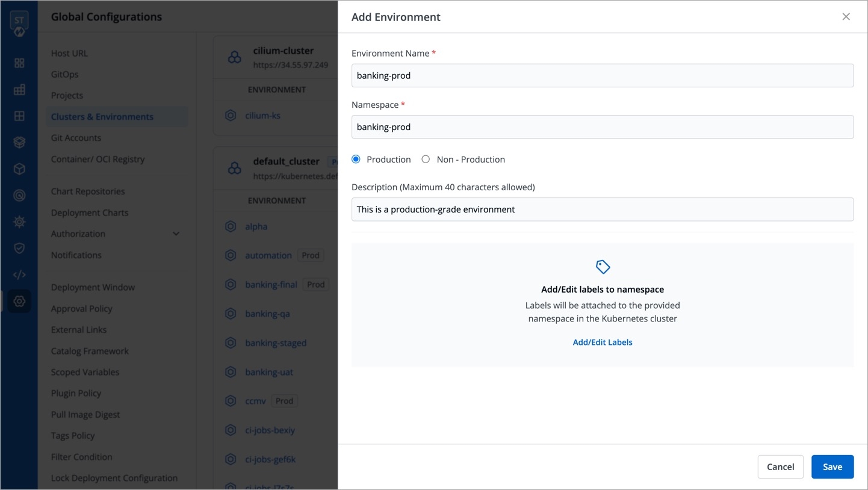The width and height of the screenshot is (868, 490).
Task: Open the banking-uat environment link
Action: (x=269, y=372)
